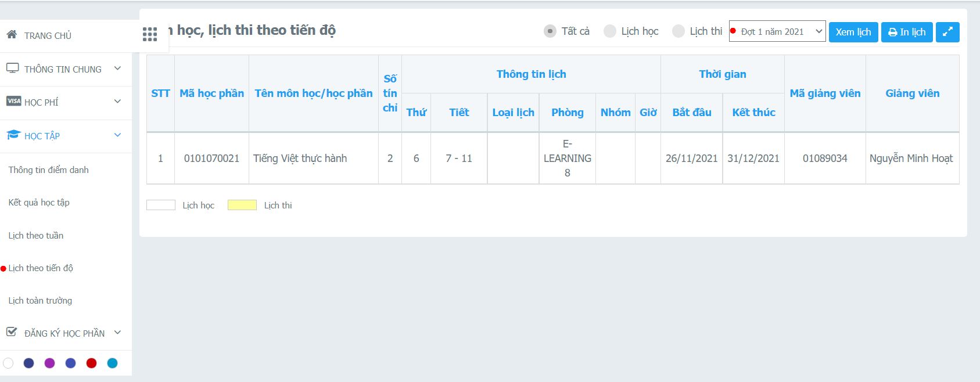The height and width of the screenshot is (382, 980).
Task: Select the Lịch học radio button
Action: [x=609, y=31]
